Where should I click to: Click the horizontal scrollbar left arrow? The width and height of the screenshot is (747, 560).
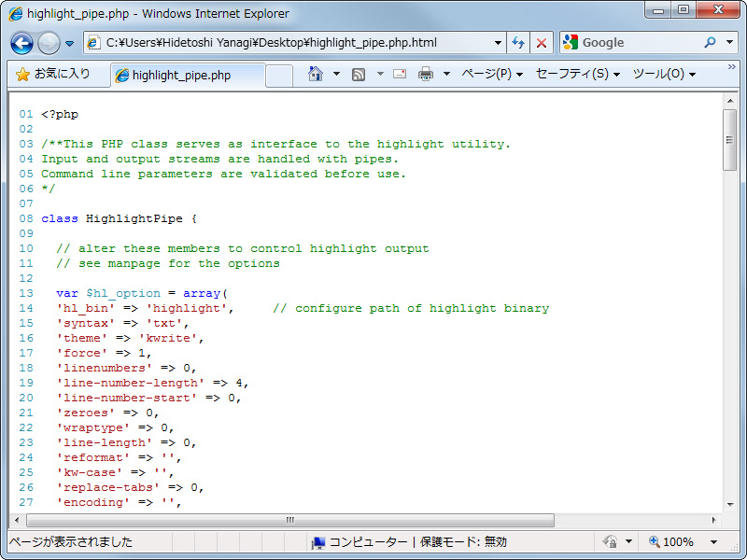tap(17, 520)
